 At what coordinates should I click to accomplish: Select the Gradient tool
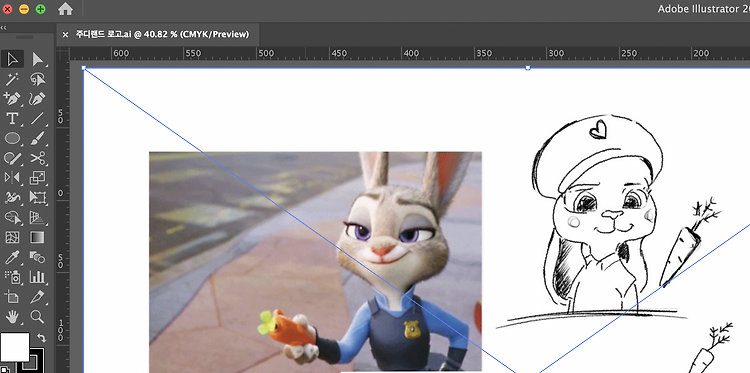[x=37, y=237]
